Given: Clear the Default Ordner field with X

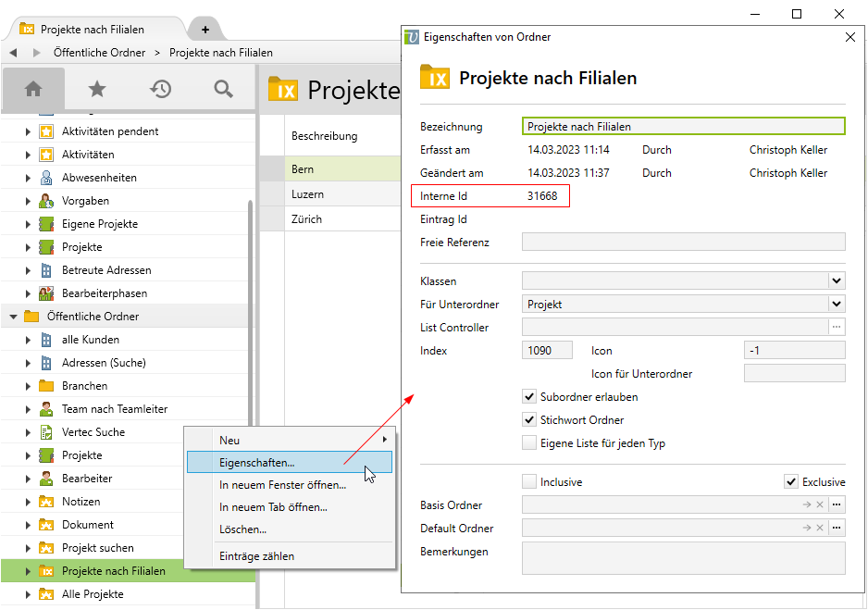Looking at the screenshot, I should [x=820, y=528].
